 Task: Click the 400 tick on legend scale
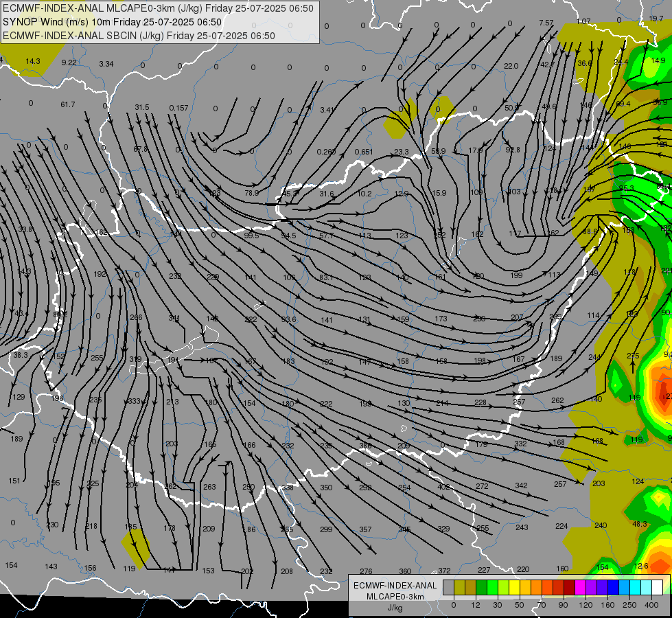651,605
